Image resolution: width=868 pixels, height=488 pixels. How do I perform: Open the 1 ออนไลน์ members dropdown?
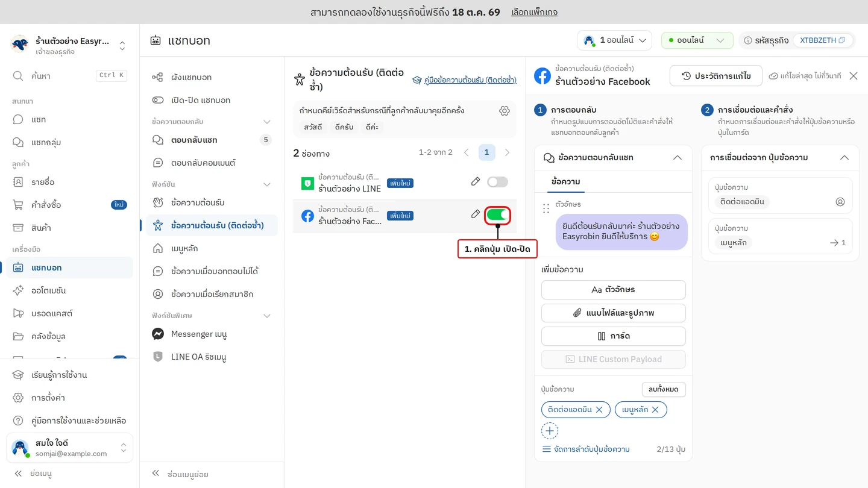[614, 40]
